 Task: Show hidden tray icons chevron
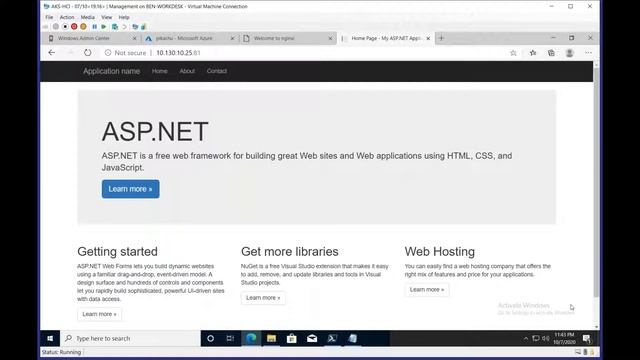[526, 338]
